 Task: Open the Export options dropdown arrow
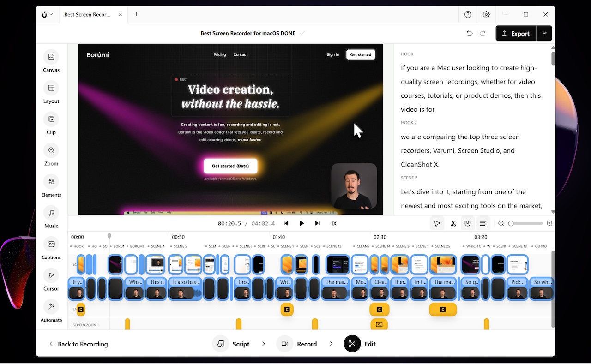(544, 33)
